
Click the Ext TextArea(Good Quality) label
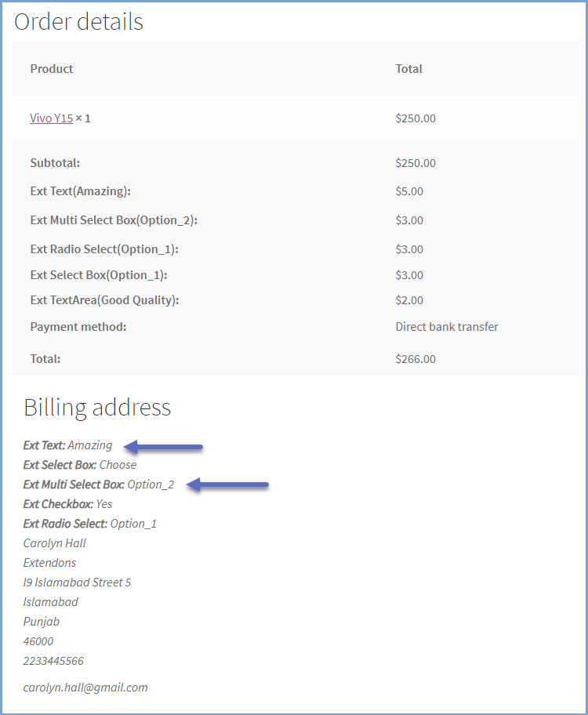105,300
